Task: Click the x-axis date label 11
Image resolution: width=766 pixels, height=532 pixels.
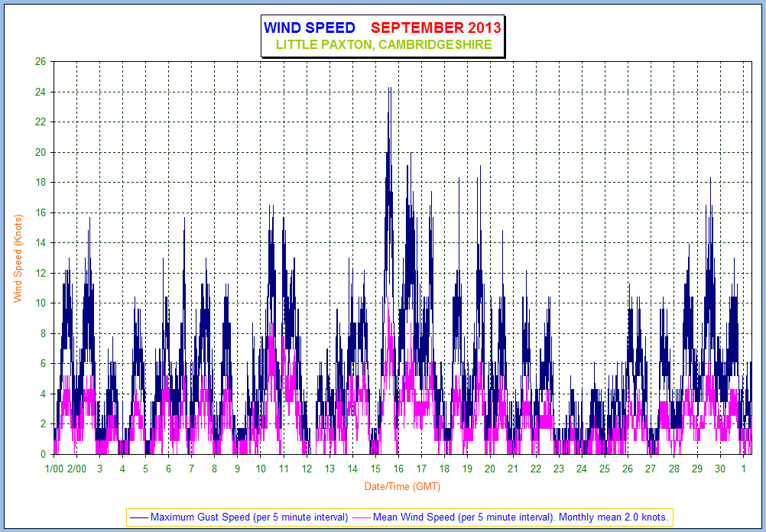Action: pyautogui.click(x=284, y=469)
